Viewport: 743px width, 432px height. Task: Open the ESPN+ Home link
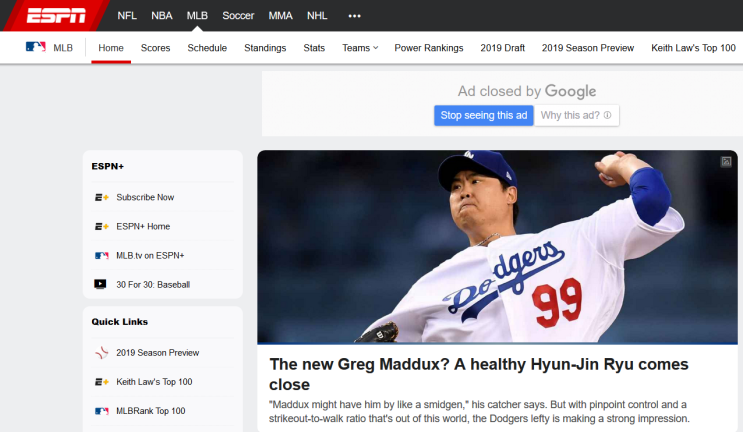[x=143, y=226]
